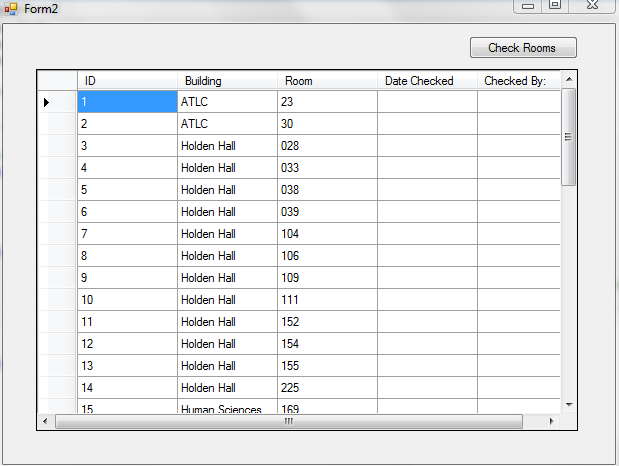619x466 pixels.
Task: Click the Date Checked column header
Action: tap(427, 81)
